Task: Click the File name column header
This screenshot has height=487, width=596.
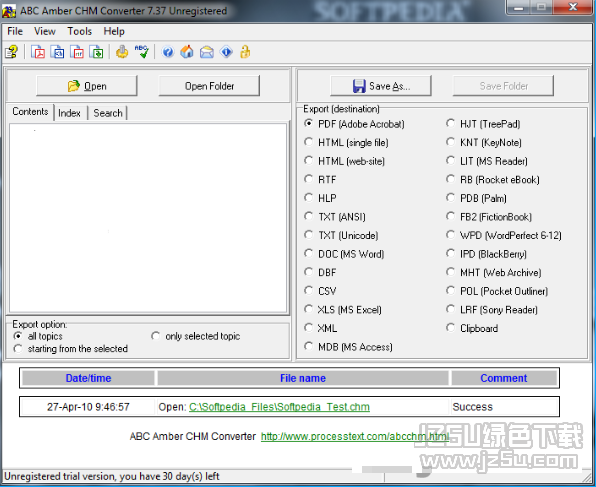Action: 303,378
